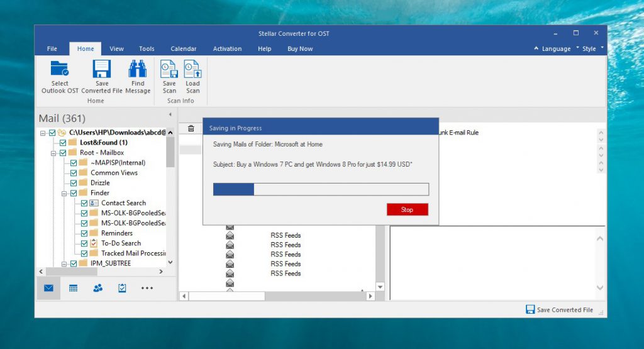644x349 pixels.
Task: Switch to Activation tab
Action: [227, 48]
